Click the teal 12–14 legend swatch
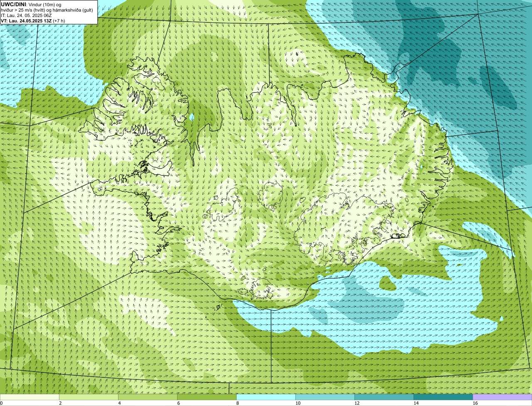 click(384, 397)
